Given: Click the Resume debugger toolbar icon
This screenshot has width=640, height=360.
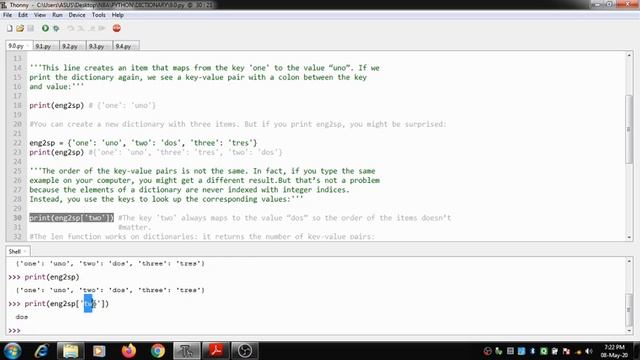Looking at the screenshot, I should pos(102,28).
